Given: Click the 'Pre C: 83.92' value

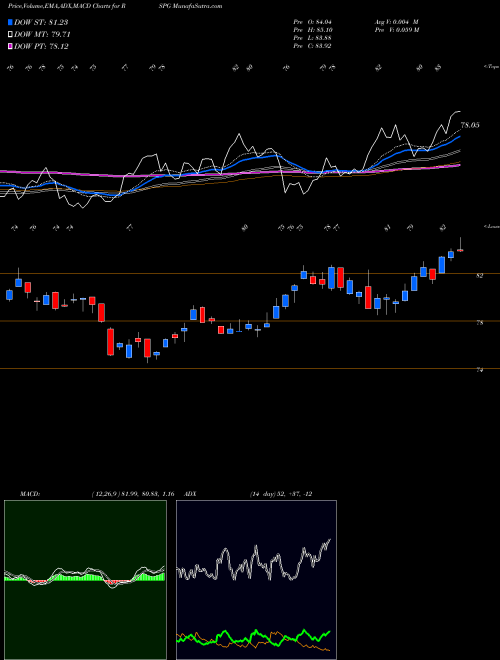Looking at the screenshot, I should 313,46.
